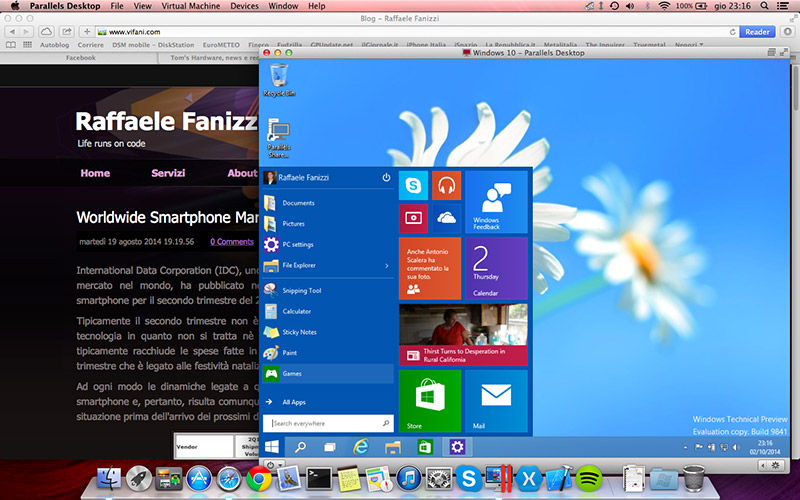The width and height of the screenshot is (800, 500).
Task: Click Raffaele Fanizzi user account in Start menu
Action: pos(296,178)
